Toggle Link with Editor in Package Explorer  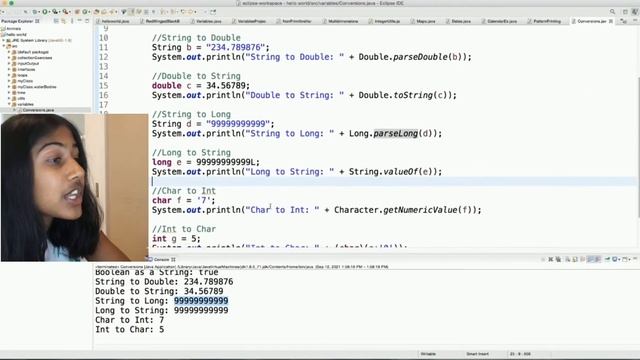[64, 21]
